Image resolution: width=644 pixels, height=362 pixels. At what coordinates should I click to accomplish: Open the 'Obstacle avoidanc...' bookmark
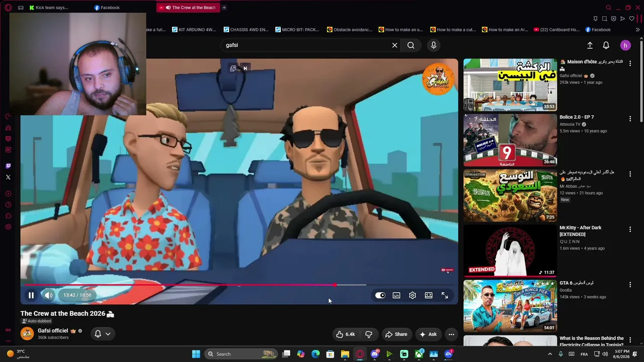350,30
